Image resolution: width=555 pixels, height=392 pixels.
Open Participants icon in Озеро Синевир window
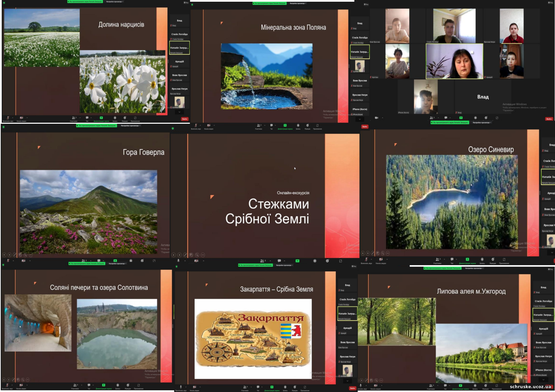[438, 259]
